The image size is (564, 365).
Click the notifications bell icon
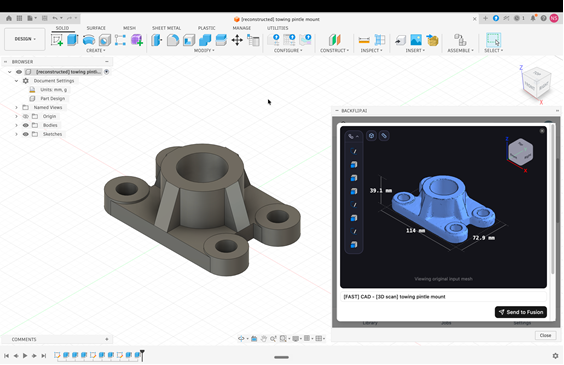pos(533,18)
